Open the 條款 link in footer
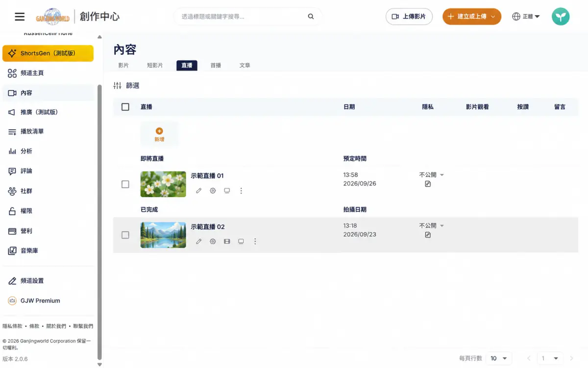Image resolution: width=588 pixels, height=368 pixels. [x=34, y=326]
